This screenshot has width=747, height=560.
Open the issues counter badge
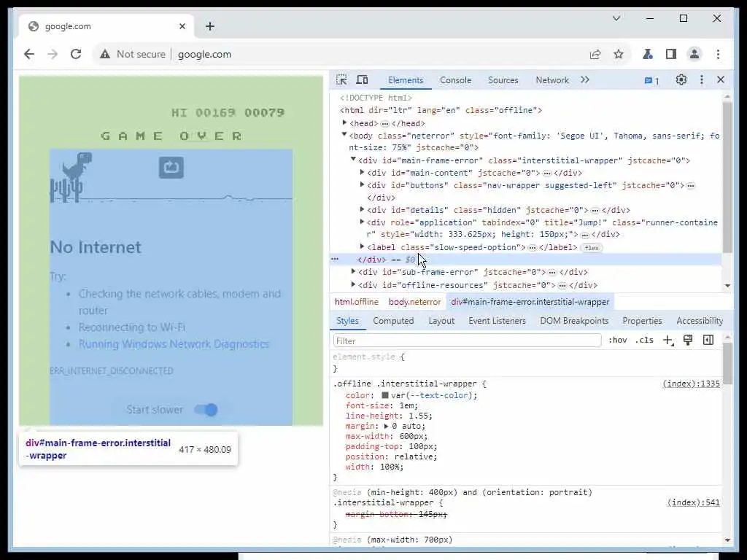tap(651, 80)
